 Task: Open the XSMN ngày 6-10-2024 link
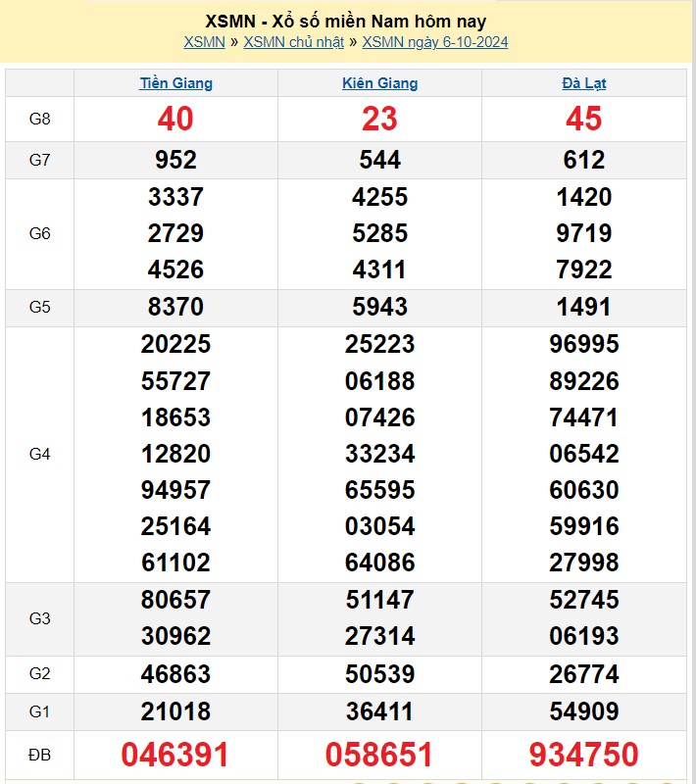point(434,42)
